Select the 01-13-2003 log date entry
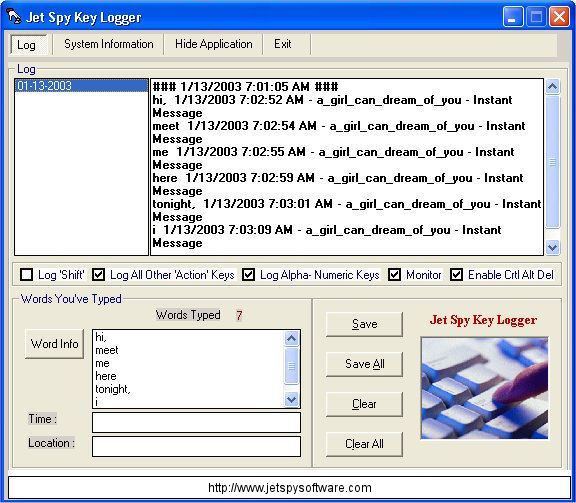Image resolution: width=576 pixels, height=503 pixels. click(x=81, y=86)
